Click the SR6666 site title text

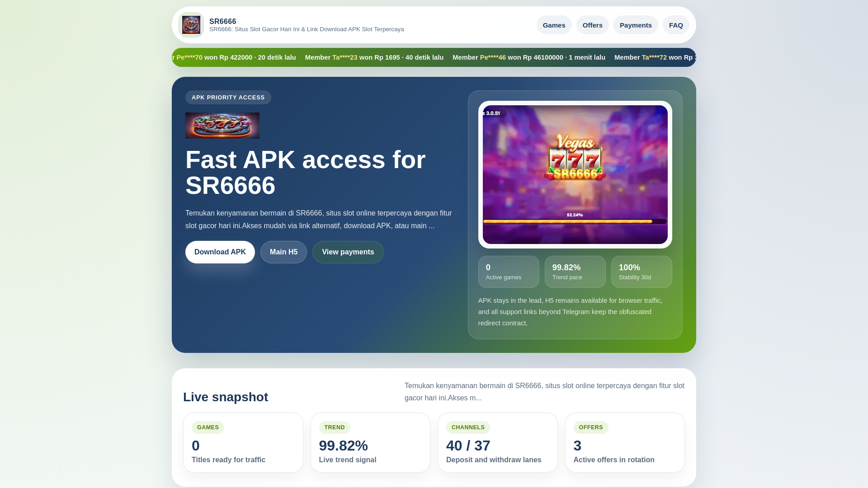pyautogui.click(x=222, y=21)
